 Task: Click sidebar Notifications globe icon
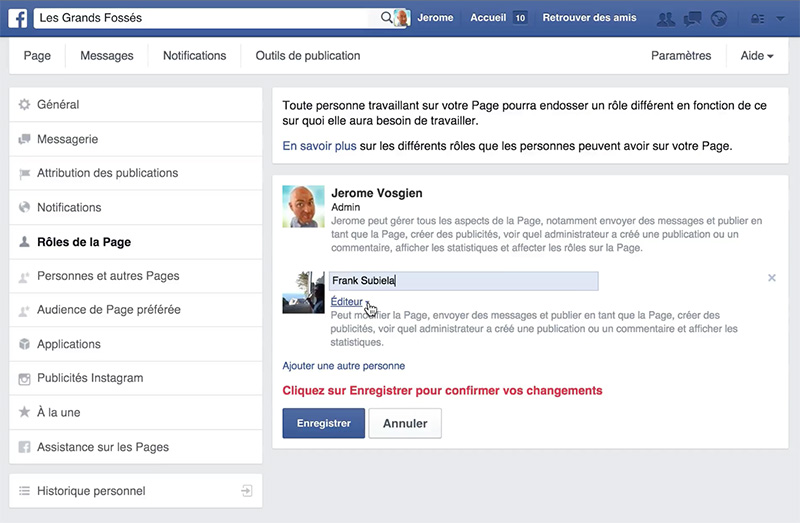pos(24,207)
